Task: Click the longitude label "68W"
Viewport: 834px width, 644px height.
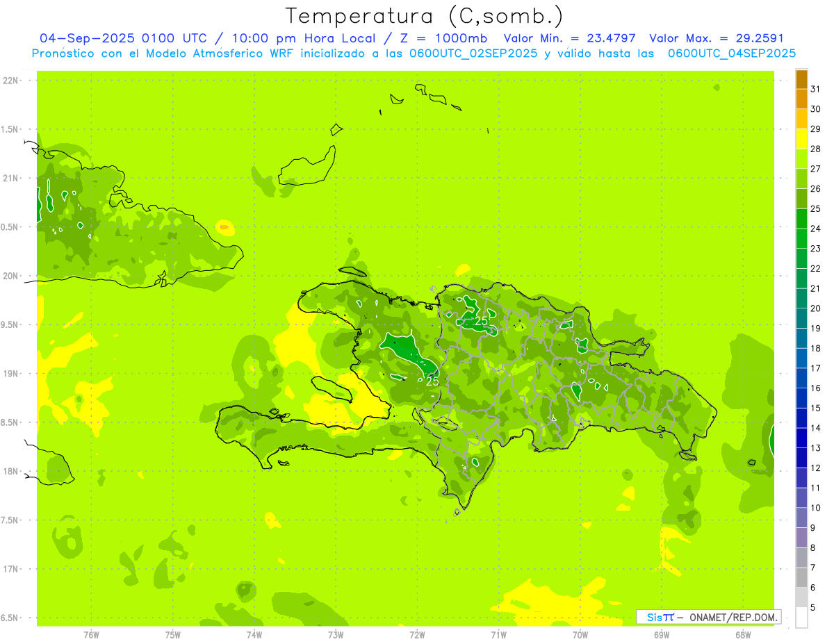Action: pyautogui.click(x=743, y=635)
